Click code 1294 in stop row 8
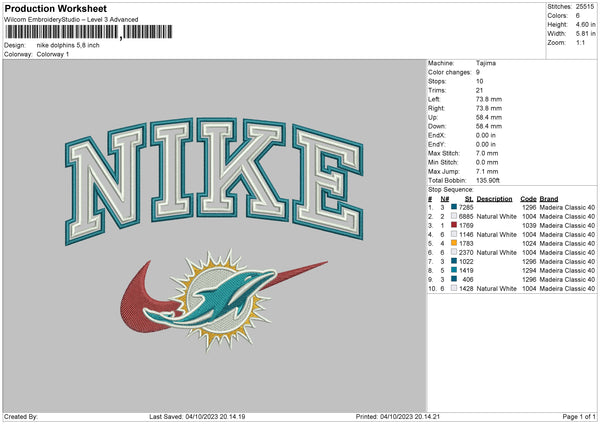 [x=529, y=271]
